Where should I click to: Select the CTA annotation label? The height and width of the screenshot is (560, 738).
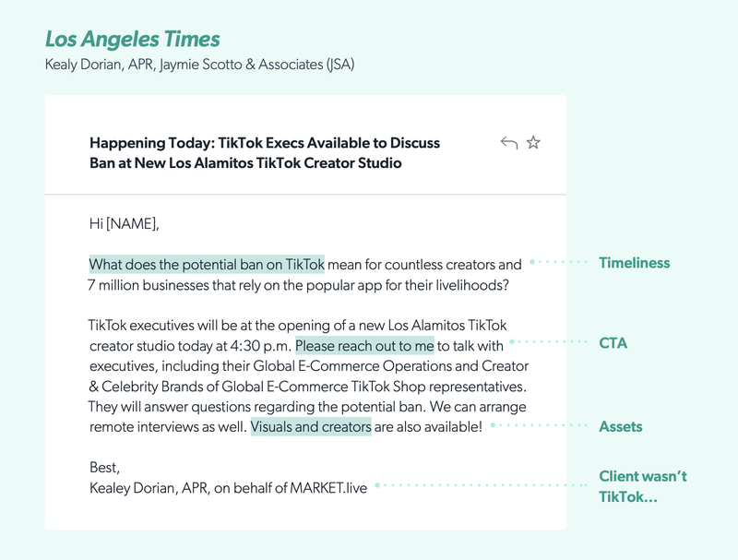point(613,343)
